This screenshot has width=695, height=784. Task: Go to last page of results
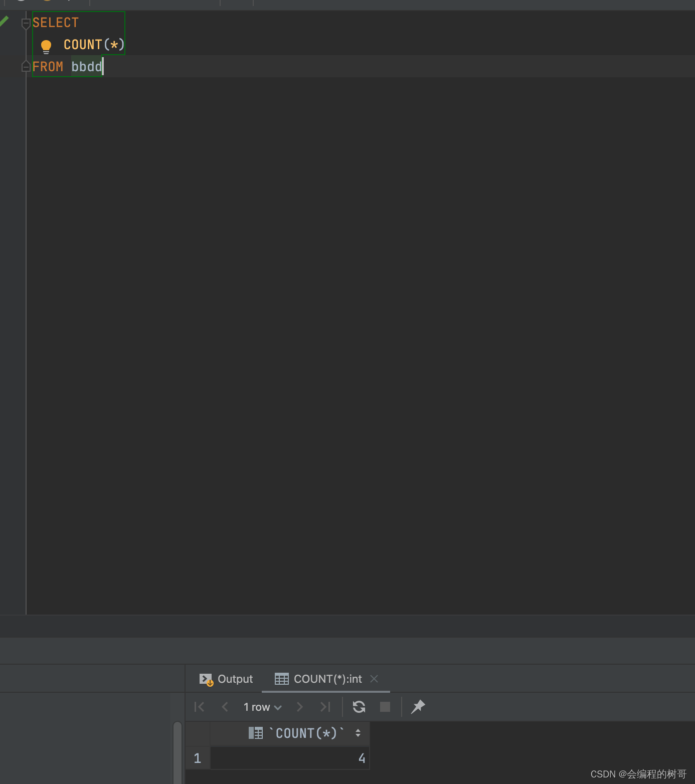pyautogui.click(x=325, y=707)
